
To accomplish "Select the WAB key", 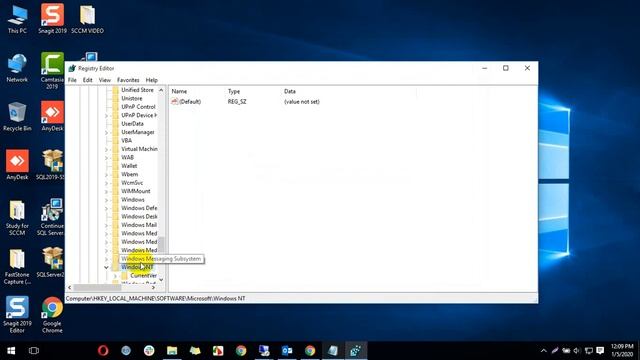I will pyautogui.click(x=127, y=158).
